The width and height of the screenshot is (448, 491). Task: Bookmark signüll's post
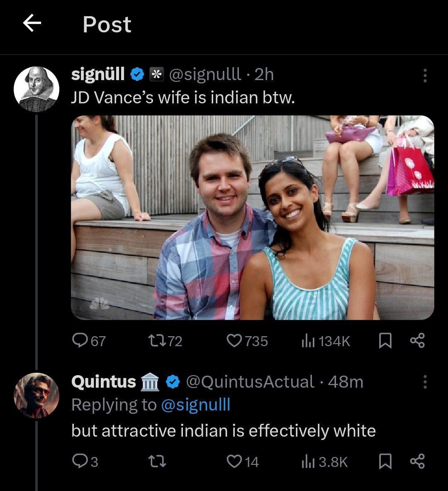coord(385,341)
